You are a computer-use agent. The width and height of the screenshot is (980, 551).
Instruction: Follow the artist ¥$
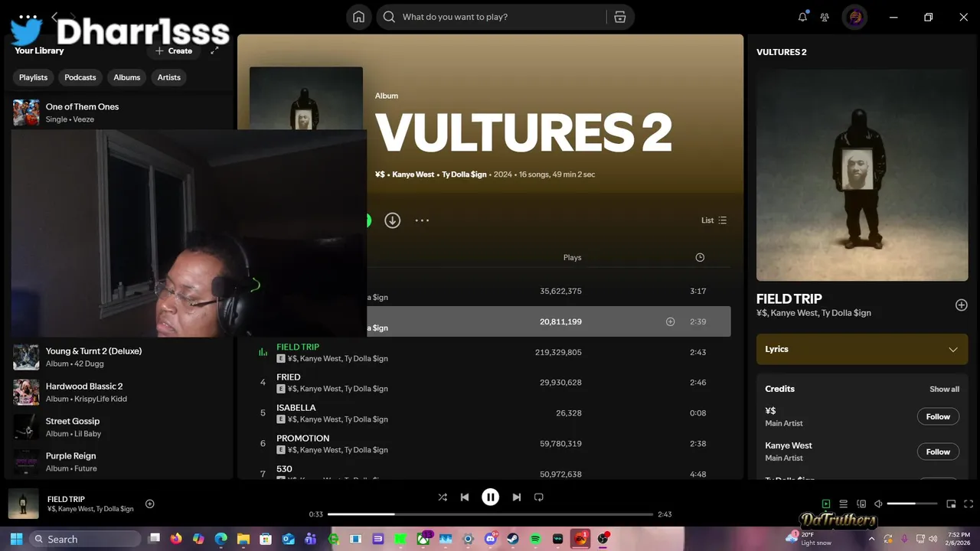938,416
